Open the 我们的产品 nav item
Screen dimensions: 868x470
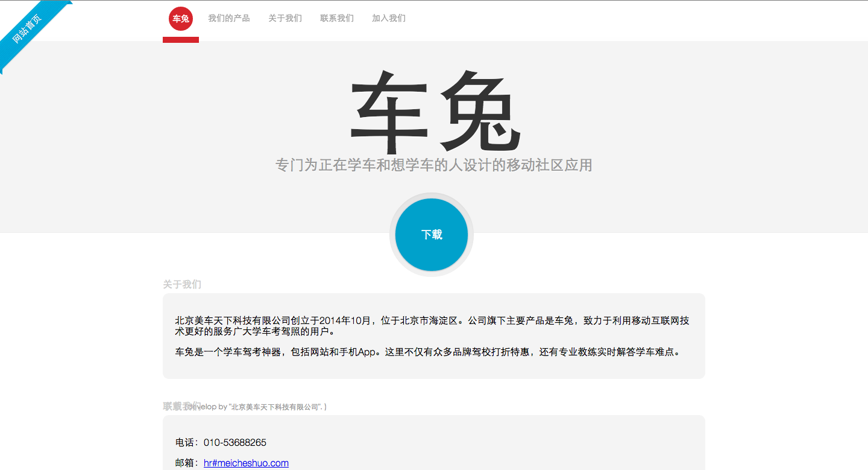(229, 18)
